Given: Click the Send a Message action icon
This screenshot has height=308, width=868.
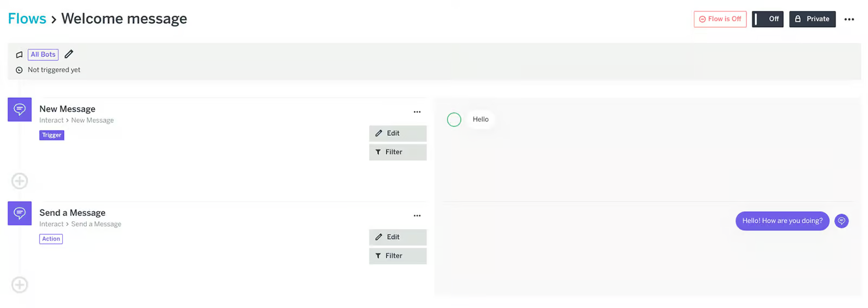Looking at the screenshot, I should tap(20, 213).
